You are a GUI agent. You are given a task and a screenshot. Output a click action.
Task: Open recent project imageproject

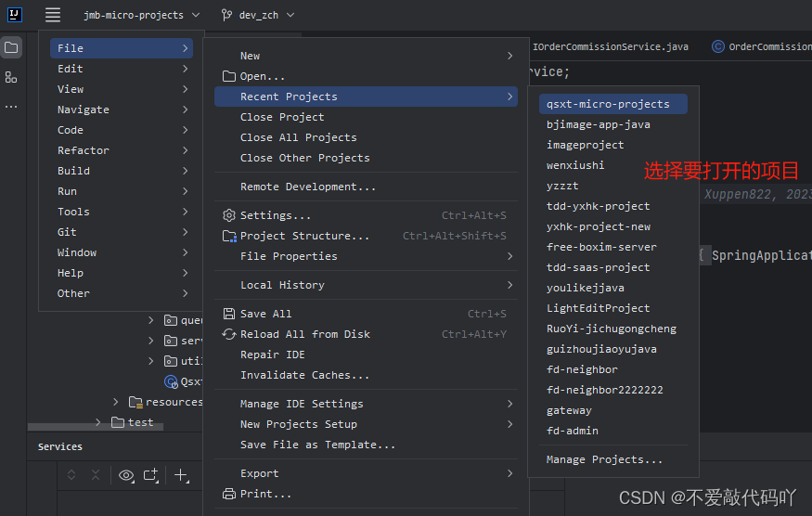pyautogui.click(x=613, y=145)
